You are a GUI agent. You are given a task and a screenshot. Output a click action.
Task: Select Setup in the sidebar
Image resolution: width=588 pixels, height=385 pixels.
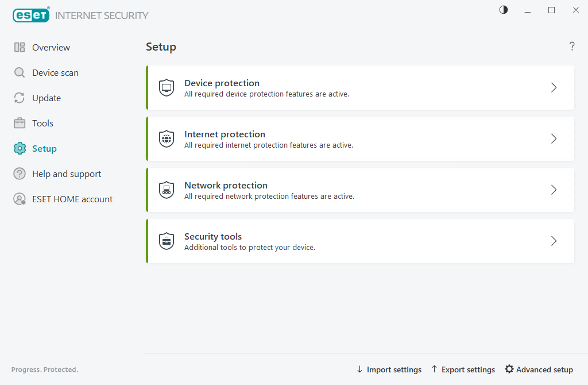click(44, 149)
